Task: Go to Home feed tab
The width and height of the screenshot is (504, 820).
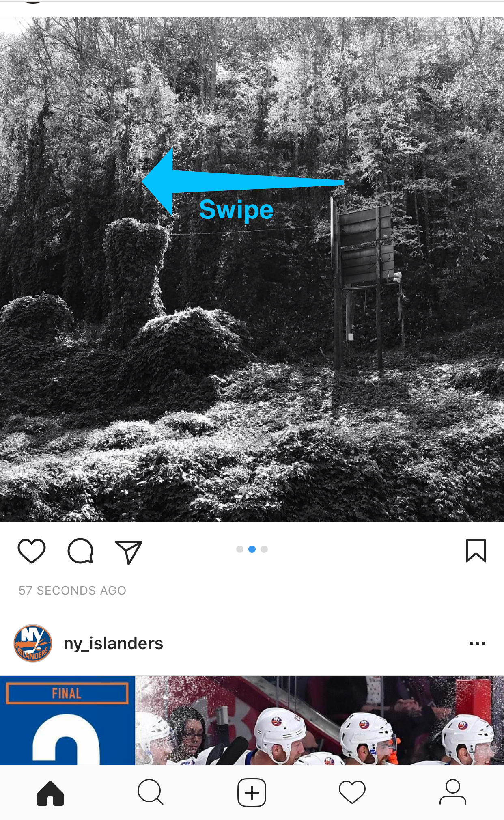Action: 50,792
